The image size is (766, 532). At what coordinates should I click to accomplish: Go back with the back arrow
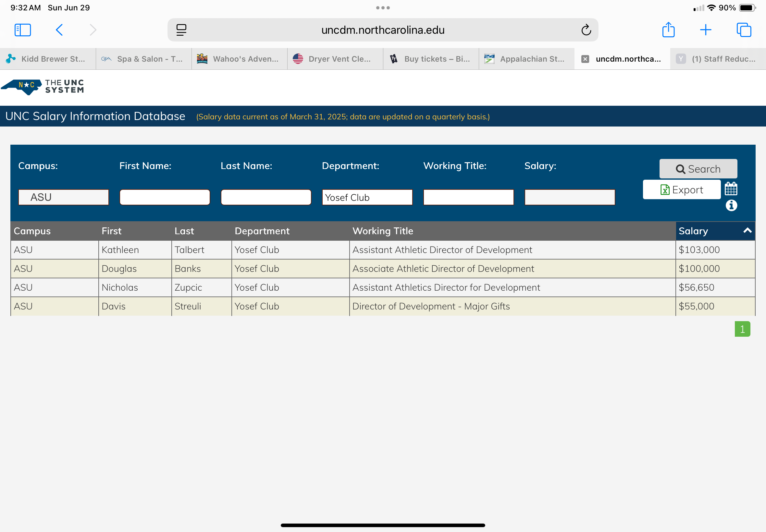point(59,30)
